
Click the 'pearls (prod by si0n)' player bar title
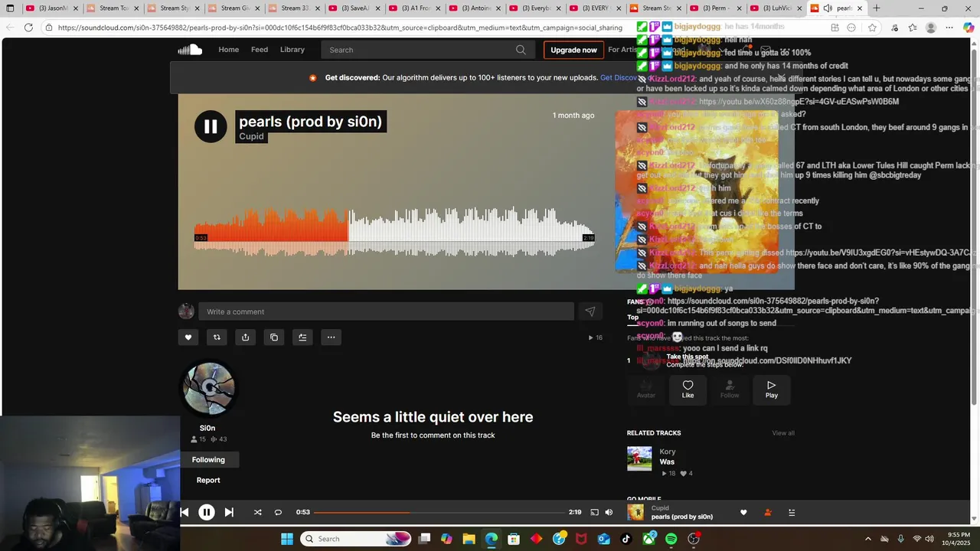(682, 517)
